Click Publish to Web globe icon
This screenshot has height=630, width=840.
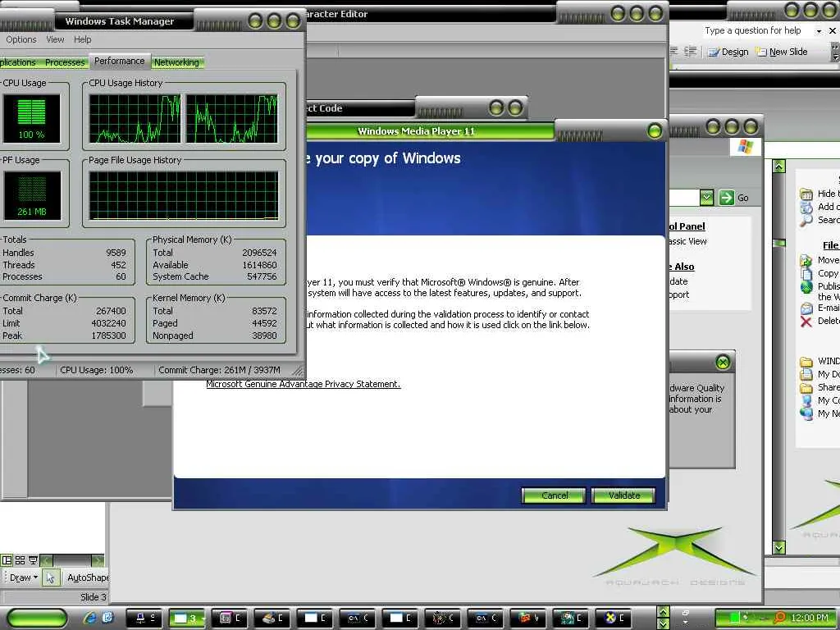(x=806, y=287)
